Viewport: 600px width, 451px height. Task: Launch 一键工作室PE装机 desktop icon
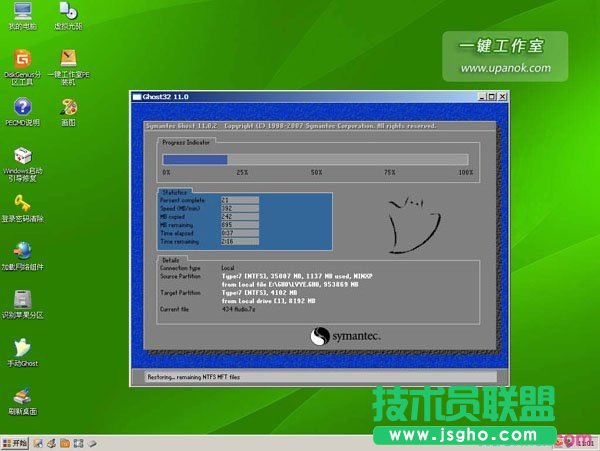68,67
